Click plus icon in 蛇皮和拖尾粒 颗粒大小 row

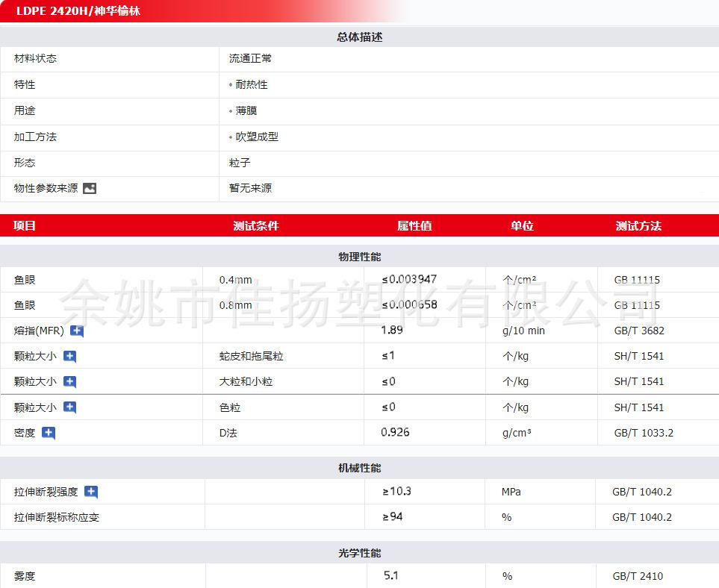[x=69, y=357]
